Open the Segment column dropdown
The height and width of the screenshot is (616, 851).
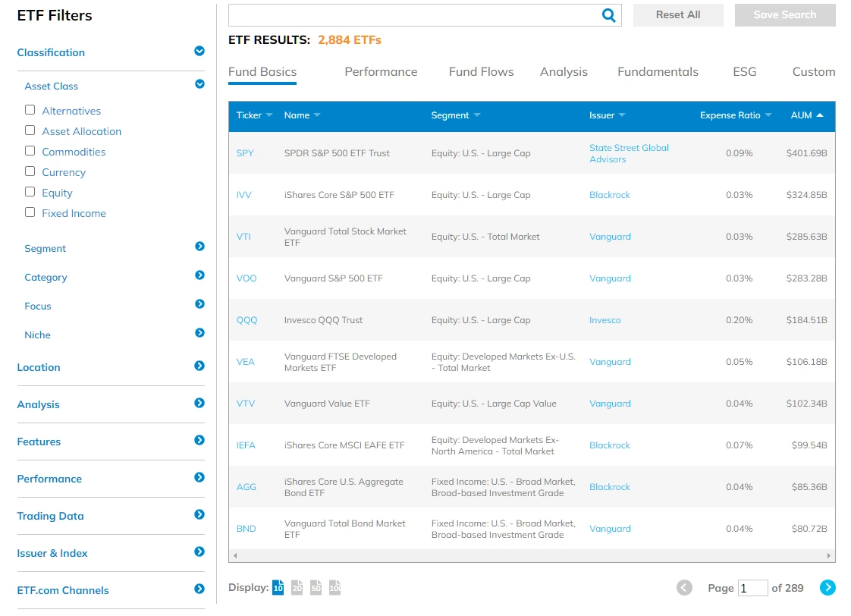pyautogui.click(x=477, y=115)
